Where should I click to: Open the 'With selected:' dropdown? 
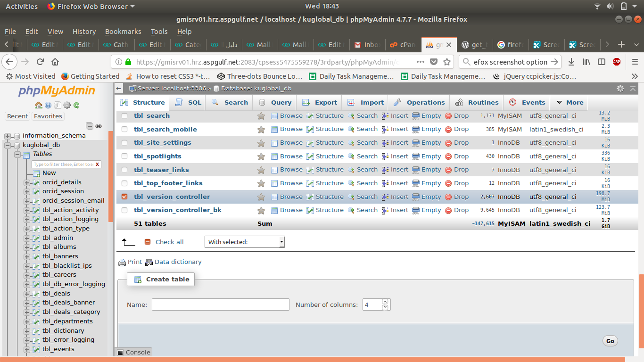(x=245, y=242)
